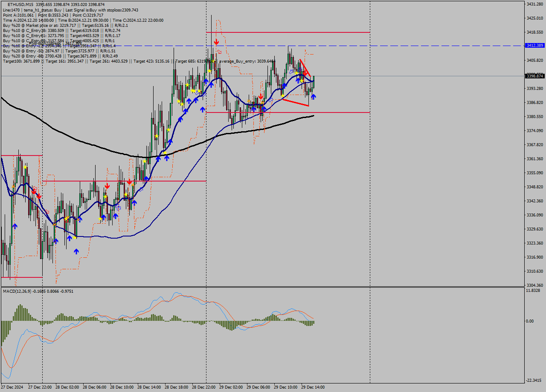Image resolution: width=546 pixels, height=392 pixels.
Task: Click the 3361.360 price axis label
Action: coord(534,159)
